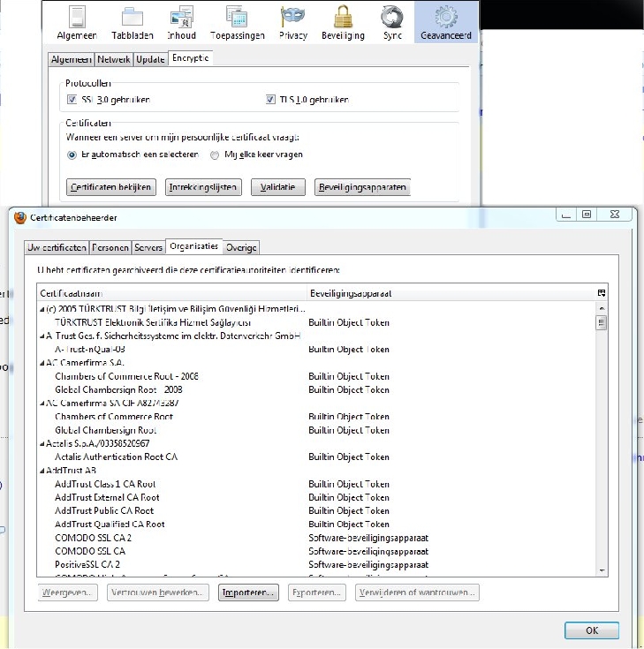
Task: Sort by Certificaatnaam column header
Action: click(x=172, y=293)
